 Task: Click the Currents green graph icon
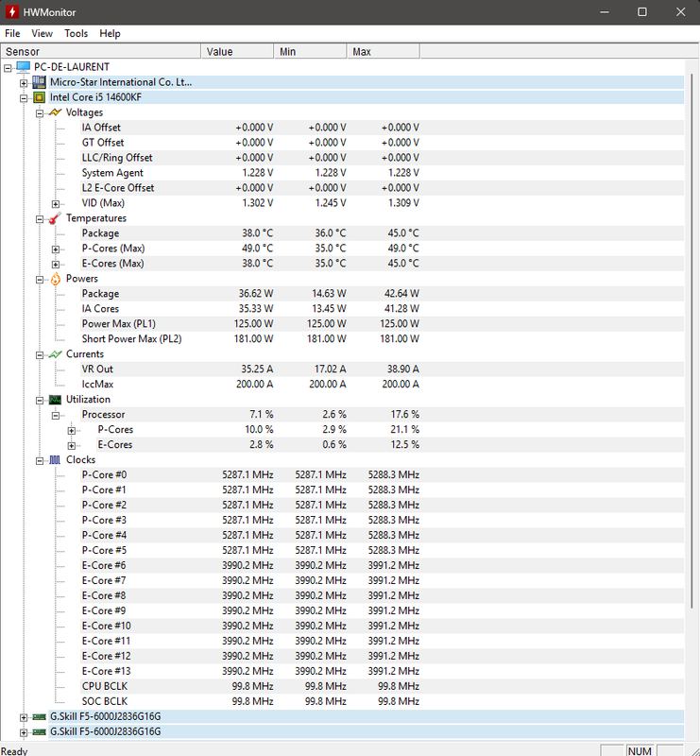click(x=55, y=353)
